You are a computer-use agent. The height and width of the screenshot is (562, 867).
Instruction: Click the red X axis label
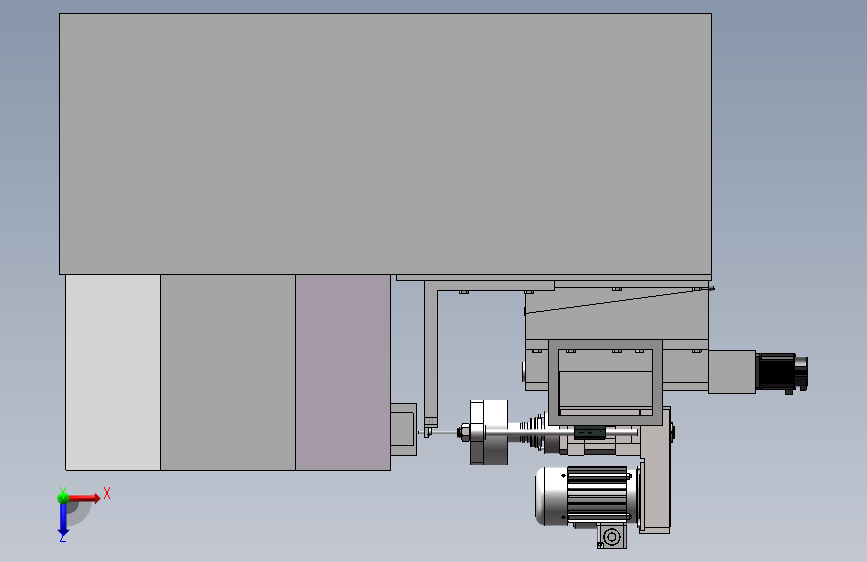click(107, 493)
